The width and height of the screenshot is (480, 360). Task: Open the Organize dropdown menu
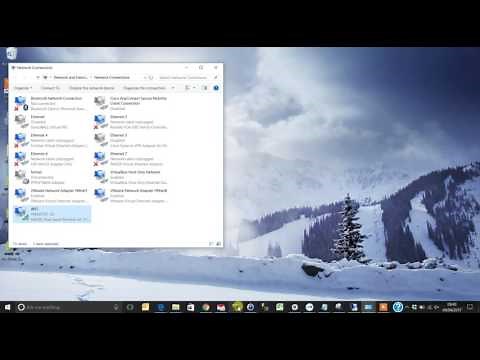click(x=23, y=88)
